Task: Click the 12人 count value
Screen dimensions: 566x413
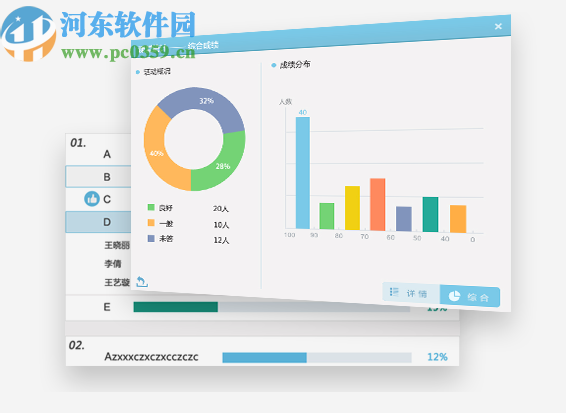Action: point(221,240)
